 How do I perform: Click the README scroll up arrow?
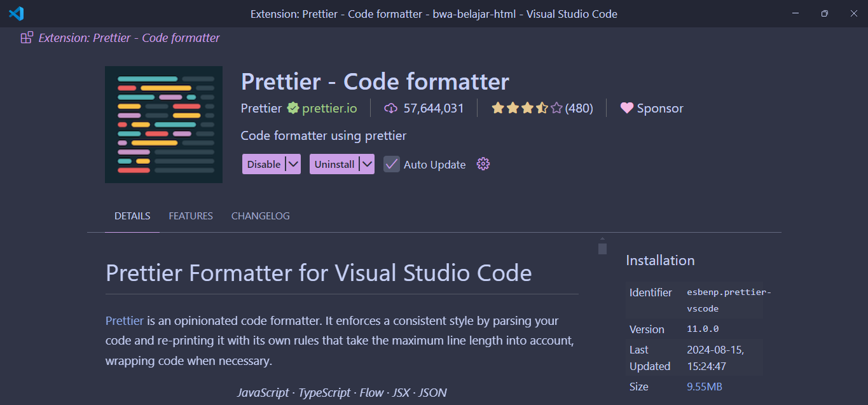click(x=602, y=239)
